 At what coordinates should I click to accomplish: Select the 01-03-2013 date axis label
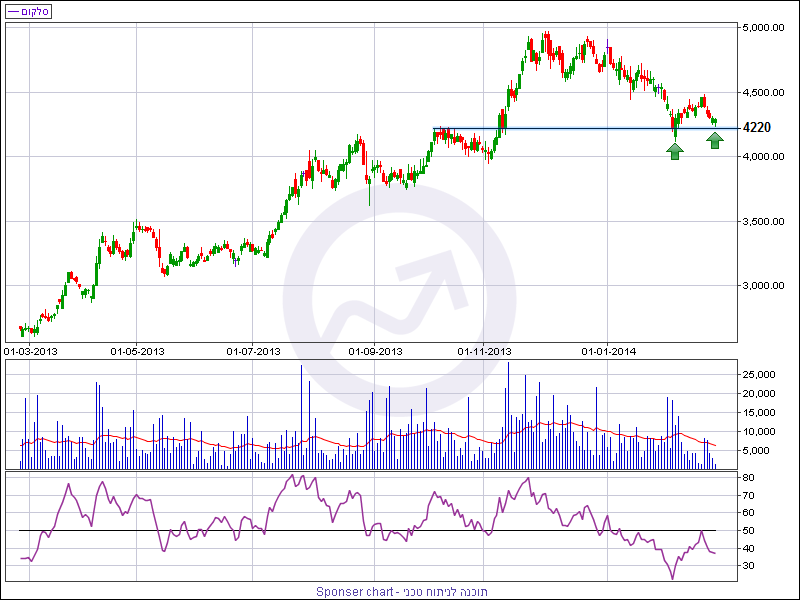[31, 352]
